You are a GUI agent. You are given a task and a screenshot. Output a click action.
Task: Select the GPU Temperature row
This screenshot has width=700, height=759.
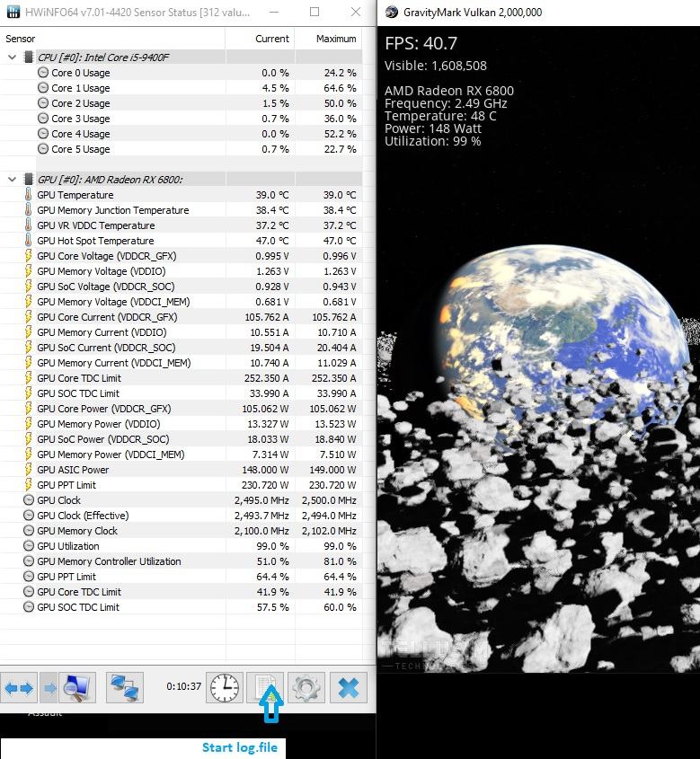point(181,195)
